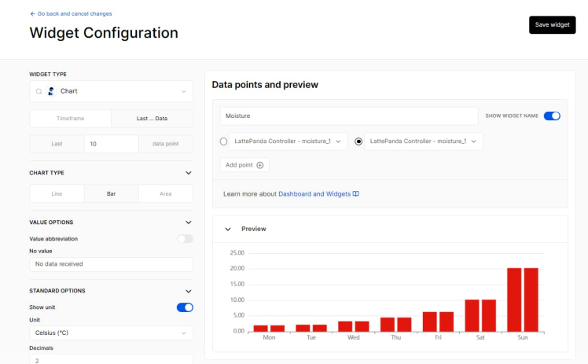Select the Line chart type

tap(57, 193)
